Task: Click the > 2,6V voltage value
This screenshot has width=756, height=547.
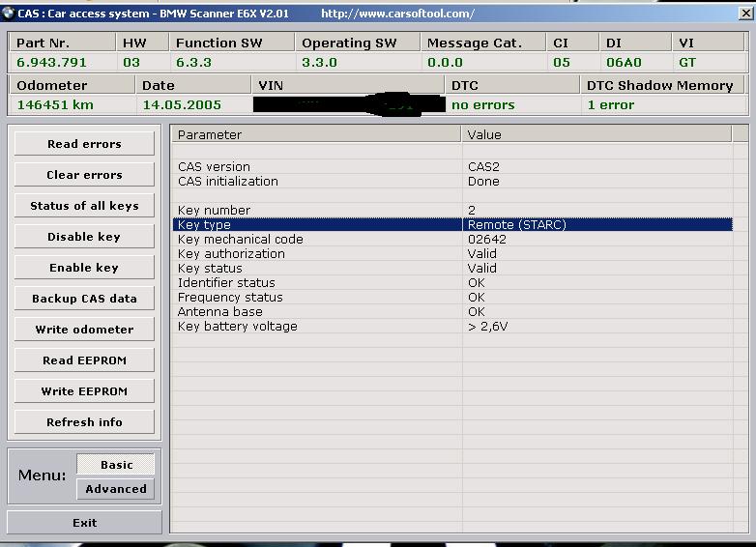Action: click(x=487, y=327)
